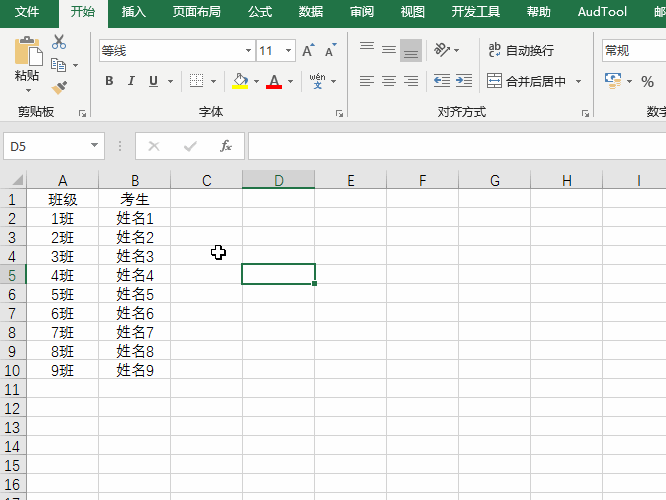Increase indent icon

click(464, 81)
